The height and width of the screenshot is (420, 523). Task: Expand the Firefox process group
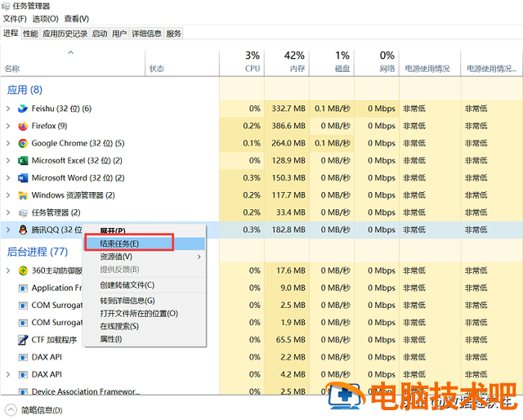coord(8,126)
